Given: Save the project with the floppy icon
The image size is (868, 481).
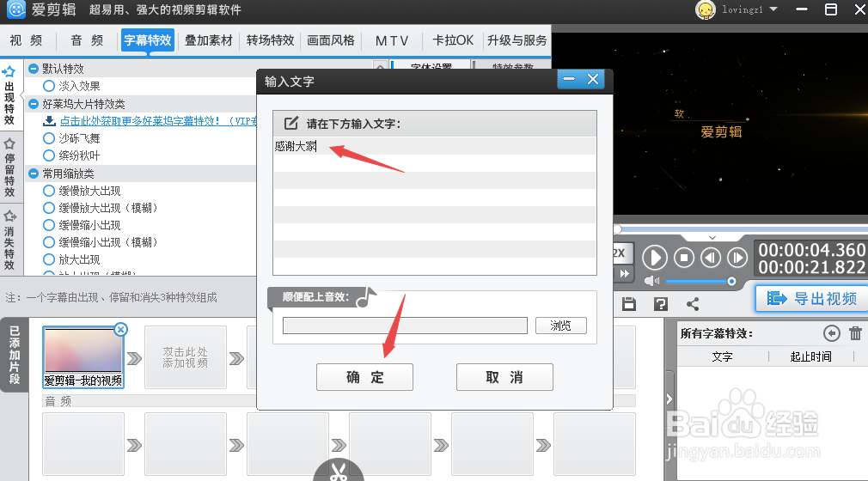Looking at the screenshot, I should (629, 304).
